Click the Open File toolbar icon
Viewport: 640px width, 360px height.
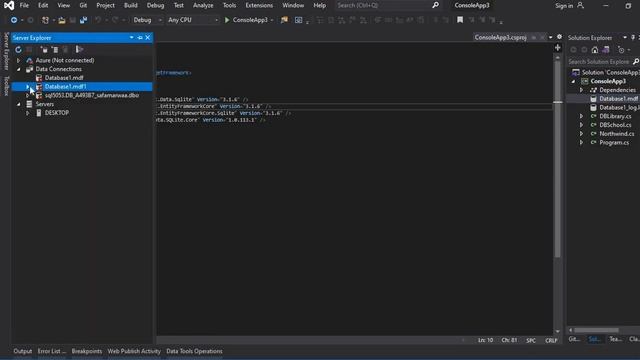pos(62,20)
